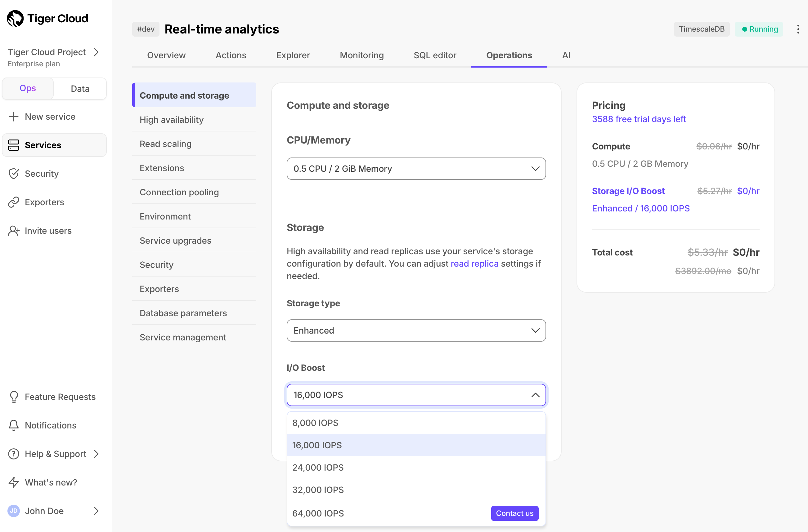Select Read scaling section

click(194, 144)
